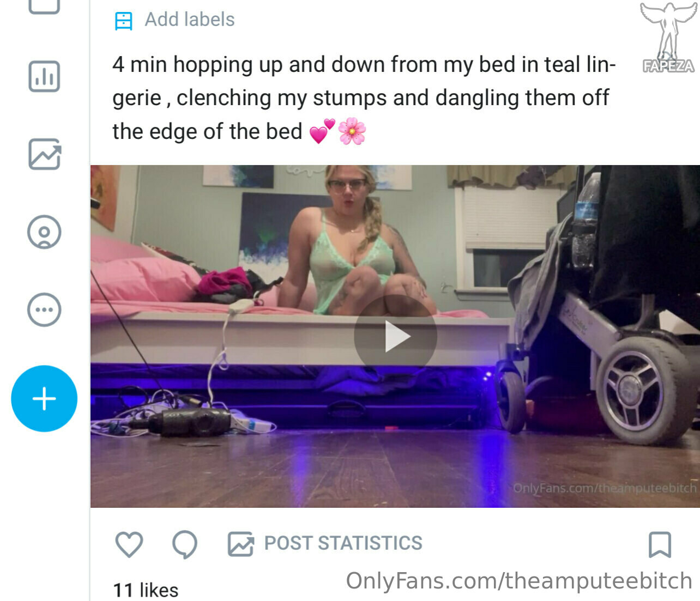Click the post statistics chart icon
This screenshot has width=700, height=601.
point(240,544)
